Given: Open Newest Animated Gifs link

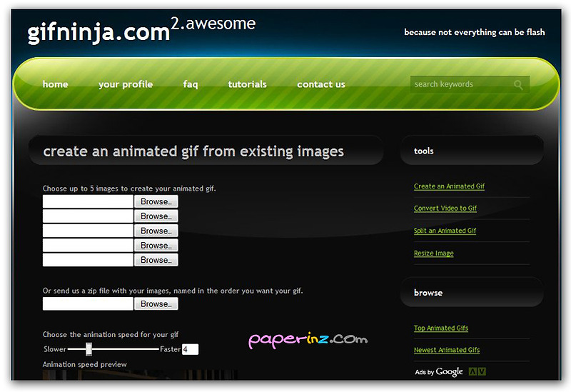Looking at the screenshot, I should 447,350.
